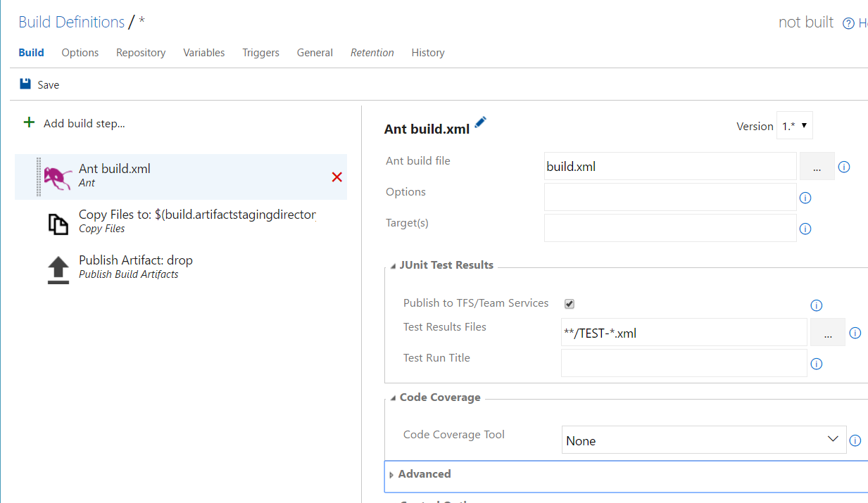The width and height of the screenshot is (868, 503).
Task: Click the Save floppy disk icon
Action: (x=25, y=84)
